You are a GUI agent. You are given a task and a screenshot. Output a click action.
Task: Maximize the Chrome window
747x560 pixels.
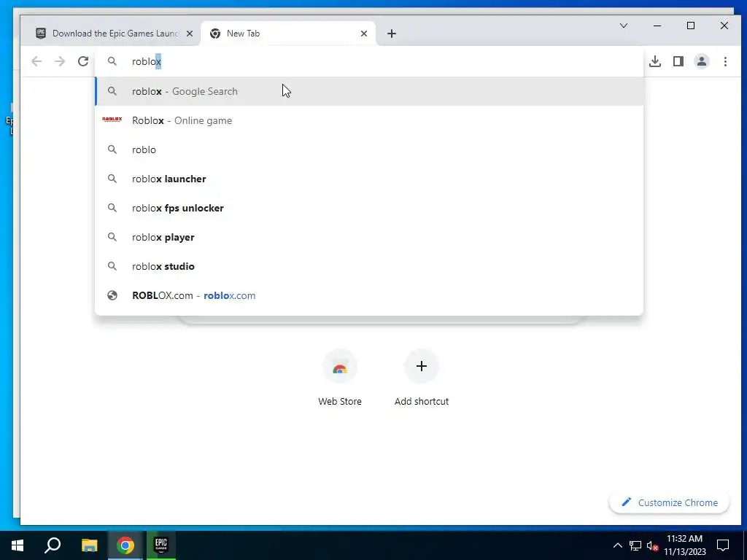[691, 26]
